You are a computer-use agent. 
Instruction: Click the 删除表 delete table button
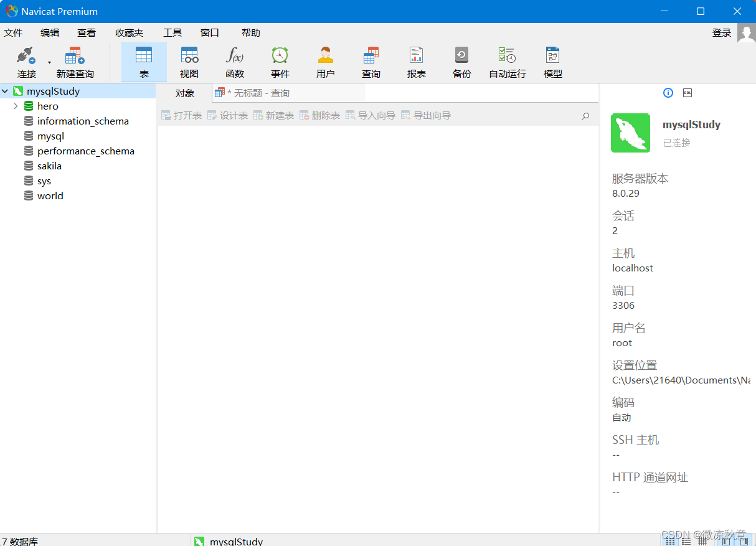coord(319,116)
